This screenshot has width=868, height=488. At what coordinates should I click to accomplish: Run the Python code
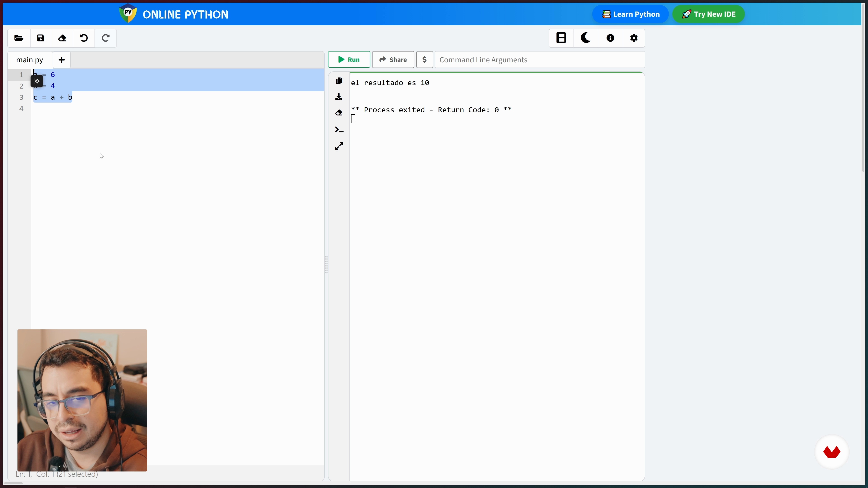[x=349, y=60]
